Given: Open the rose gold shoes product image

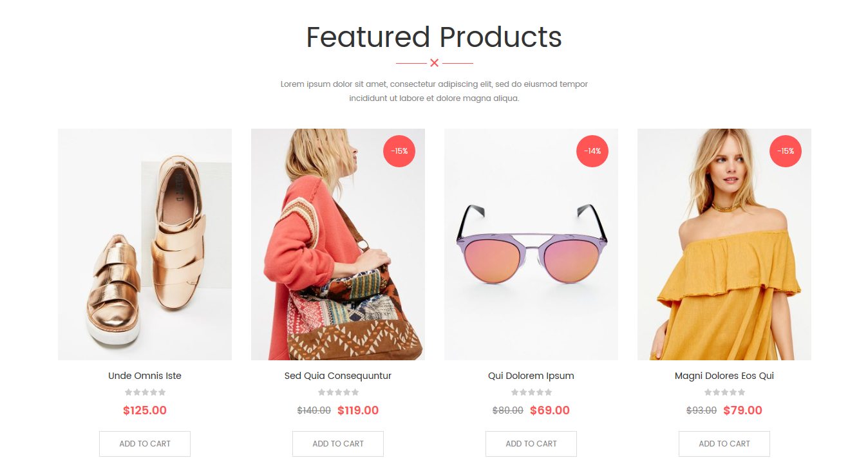Looking at the screenshot, I should [x=145, y=244].
